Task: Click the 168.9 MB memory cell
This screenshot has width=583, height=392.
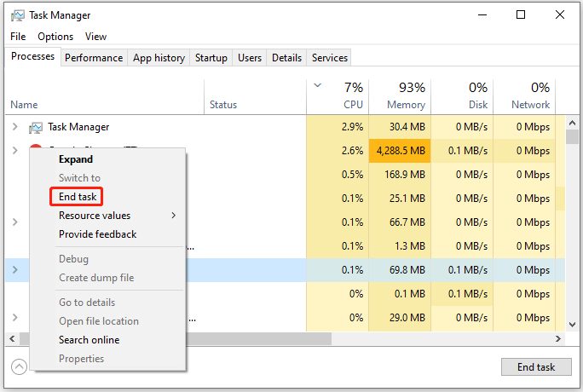Action: [x=400, y=175]
